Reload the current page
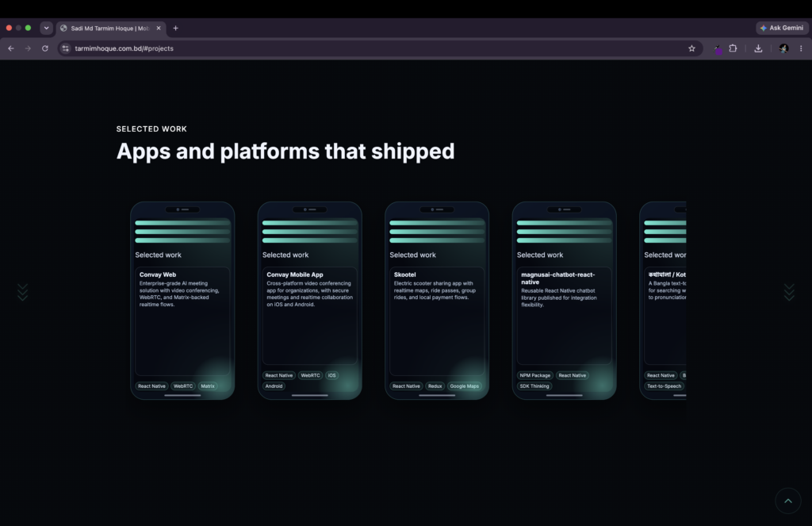The width and height of the screenshot is (812, 526). coord(45,48)
